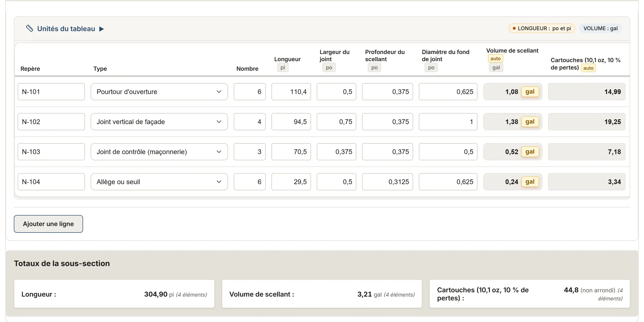The image size is (644, 322).
Task: Open the Type dropdown showing Joint vertical de façade
Action: click(x=159, y=122)
